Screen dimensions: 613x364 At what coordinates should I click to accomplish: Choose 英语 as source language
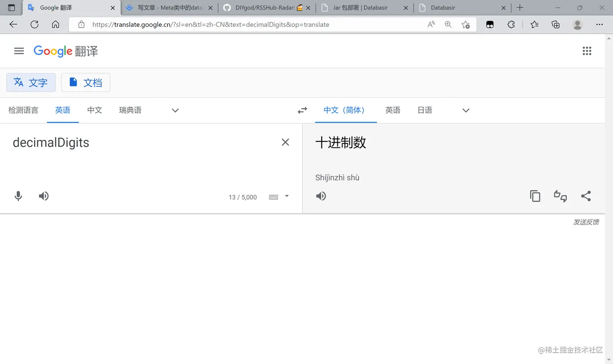pyautogui.click(x=63, y=110)
